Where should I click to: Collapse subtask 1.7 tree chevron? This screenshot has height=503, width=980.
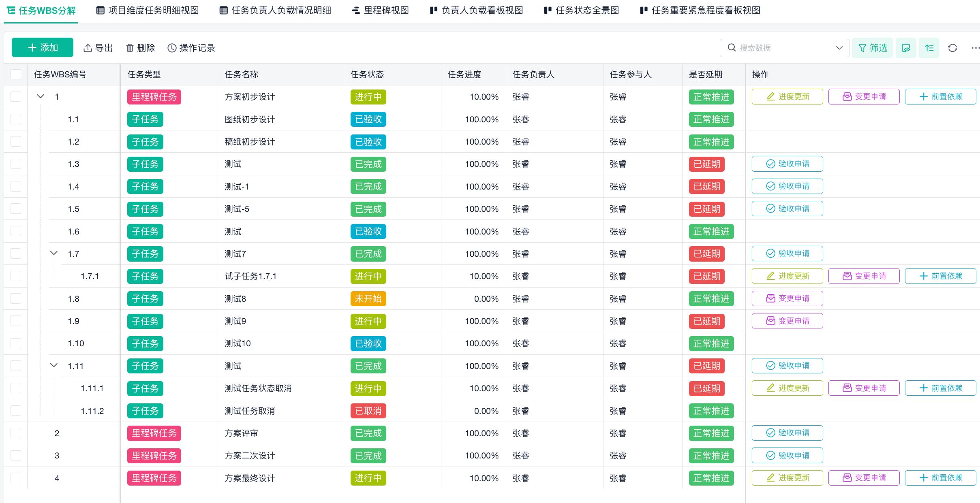click(53, 254)
